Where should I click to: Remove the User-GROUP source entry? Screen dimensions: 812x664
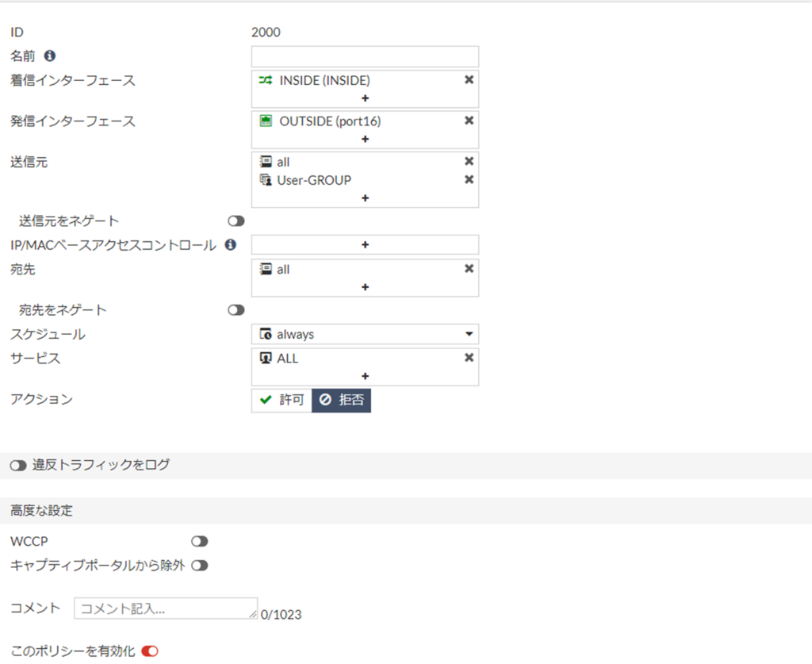coord(469,179)
